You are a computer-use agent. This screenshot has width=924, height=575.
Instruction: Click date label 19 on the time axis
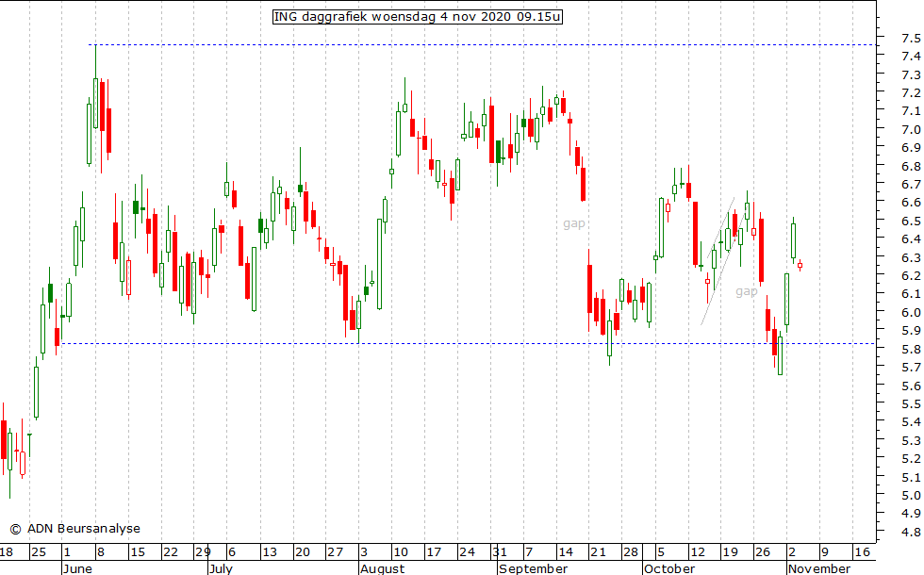[x=730, y=552]
